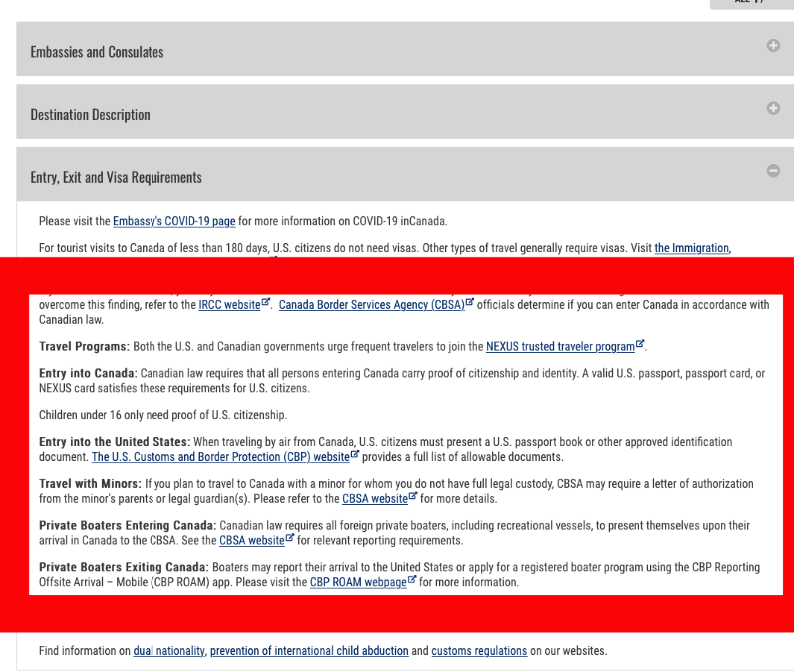The height and width of the screenshot is (672, 794).
Task: Open prevention of international child abduction link
Action: pyautogui.click(x=309, y=650)
